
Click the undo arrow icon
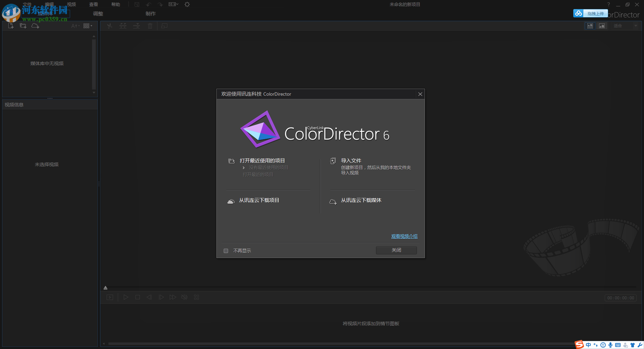click(x=149, y=4)
